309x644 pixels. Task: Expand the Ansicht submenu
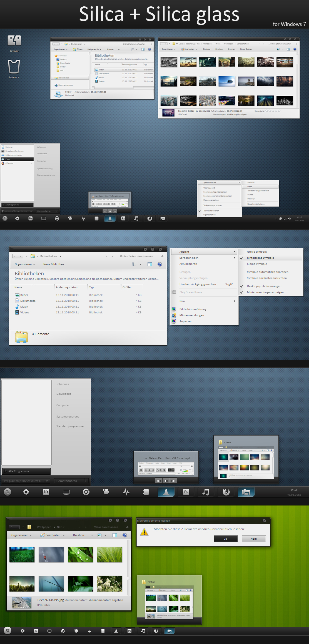click(204, 252)
